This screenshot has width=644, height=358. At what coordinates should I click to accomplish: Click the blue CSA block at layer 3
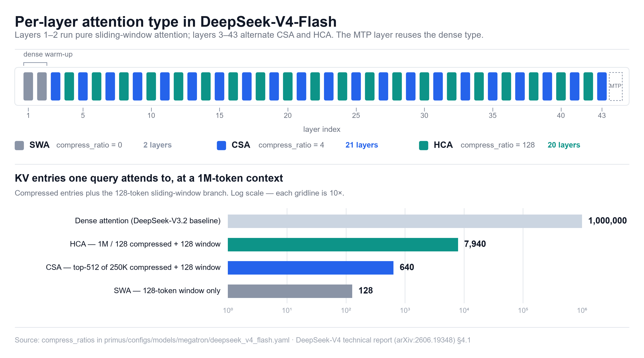point(56,86)
